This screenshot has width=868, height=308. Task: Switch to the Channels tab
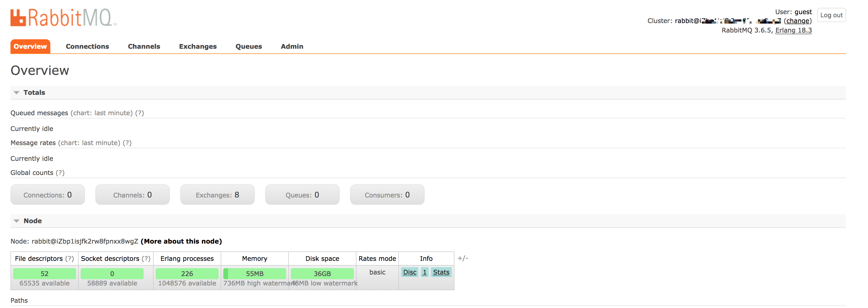(x=144, y=46)
